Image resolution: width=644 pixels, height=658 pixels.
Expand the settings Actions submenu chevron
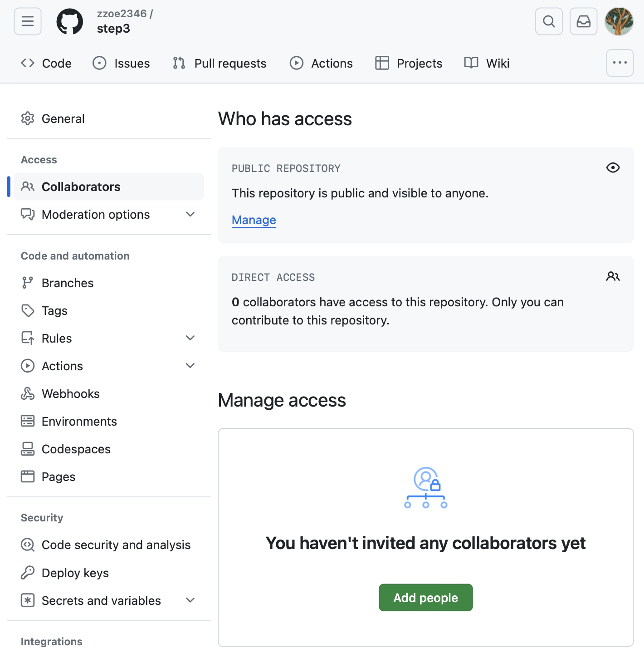pos(190,366)
